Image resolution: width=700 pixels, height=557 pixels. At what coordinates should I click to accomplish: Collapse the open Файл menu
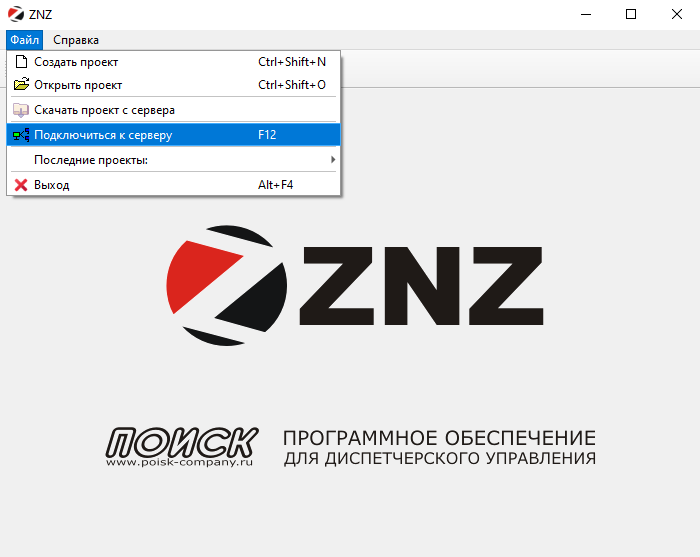(25, 40)
